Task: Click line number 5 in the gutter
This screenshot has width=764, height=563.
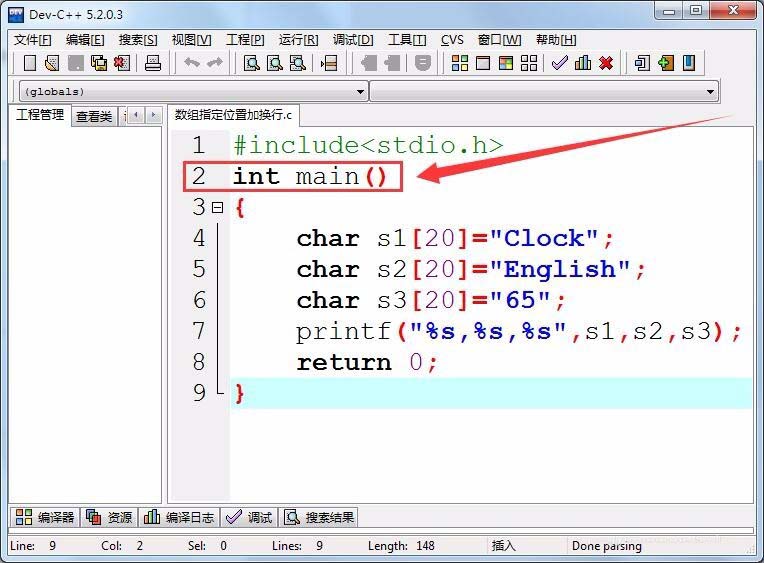Action: click(x=199, y=269)
